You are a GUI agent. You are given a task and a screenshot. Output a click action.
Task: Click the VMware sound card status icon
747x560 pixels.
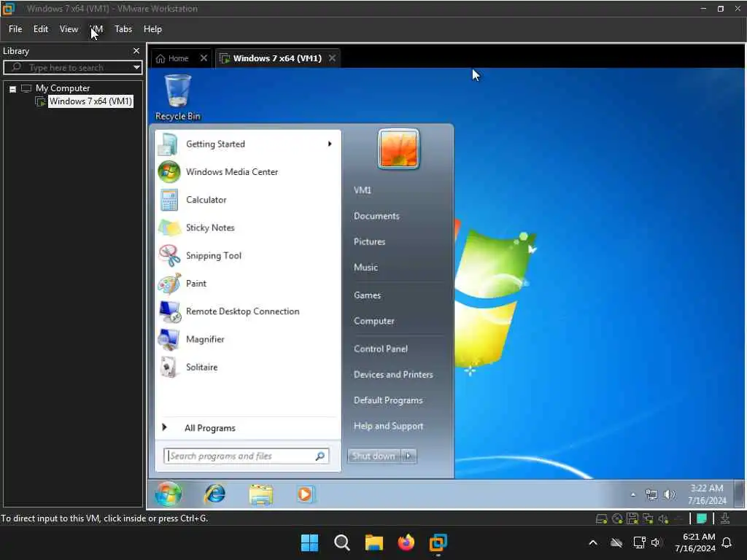tap(662, 518)
